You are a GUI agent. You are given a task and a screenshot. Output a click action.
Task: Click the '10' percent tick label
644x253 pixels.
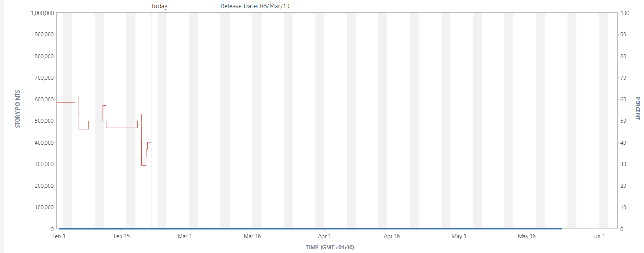(x=623, y=207)
